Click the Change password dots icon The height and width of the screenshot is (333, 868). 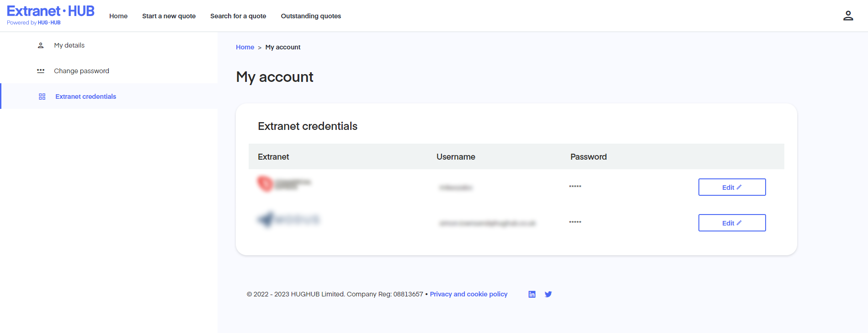coord(41,70)
